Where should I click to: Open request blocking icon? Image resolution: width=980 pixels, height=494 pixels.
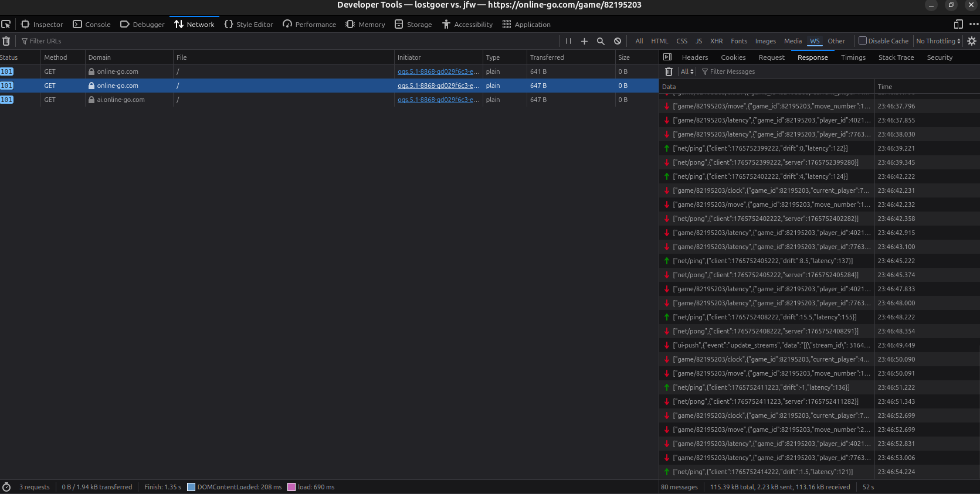click(x=618, y=41)
